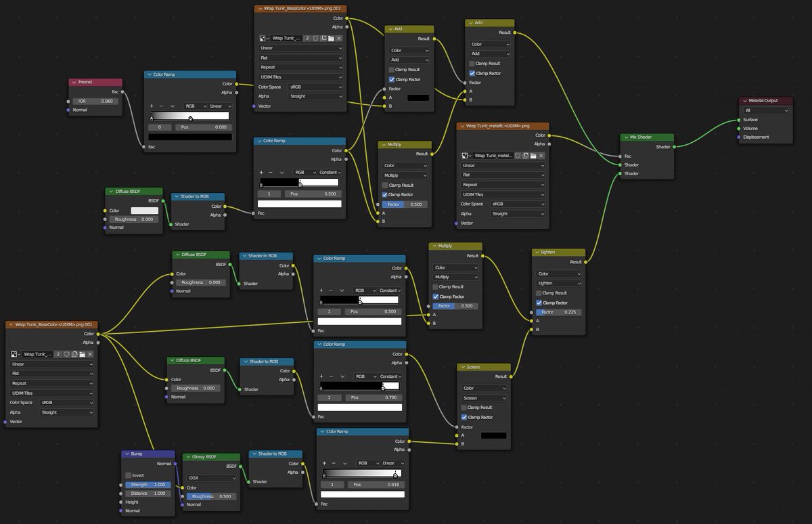Viewport: 812px width, 524px height.
Task: Add a stop in Color Ramp with Pos 0.000
Action: [152, 106]
